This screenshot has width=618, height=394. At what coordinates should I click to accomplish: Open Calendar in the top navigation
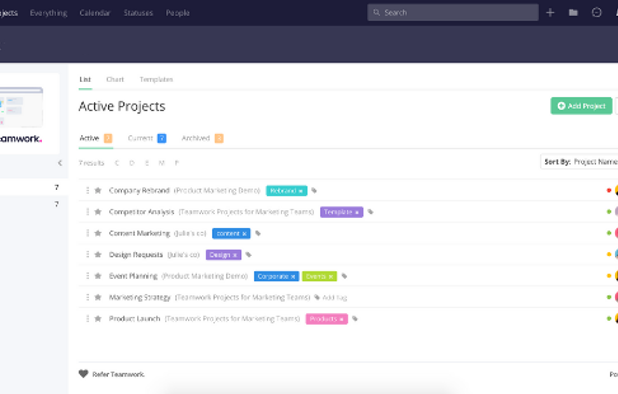pyautogui.click(x=95, y=13)
